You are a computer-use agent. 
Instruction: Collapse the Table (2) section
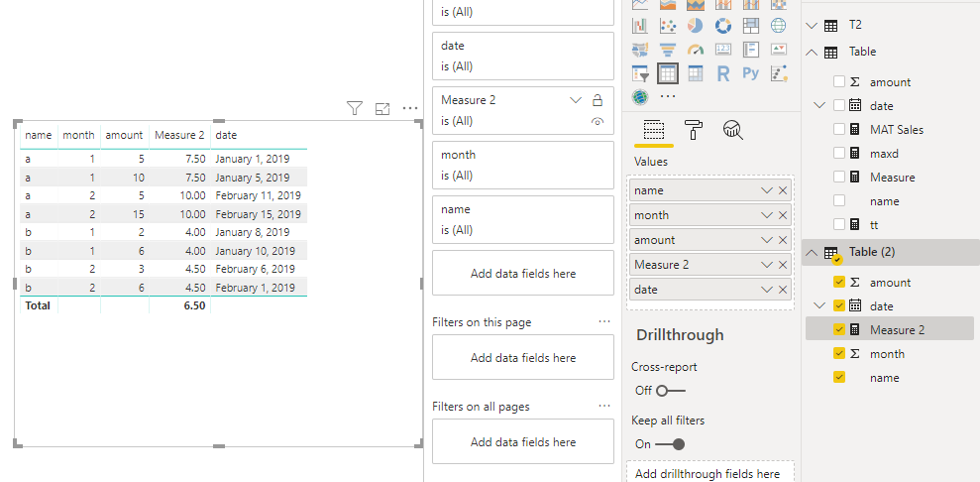pos(812,253)
